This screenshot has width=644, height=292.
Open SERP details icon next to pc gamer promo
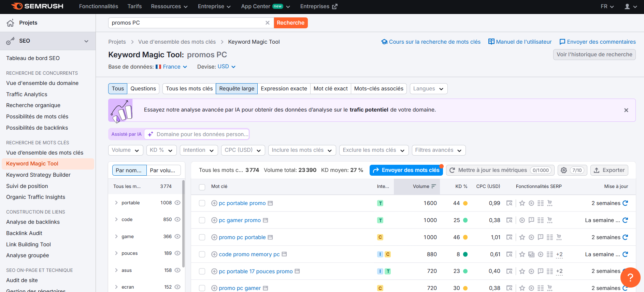(266, 220)
